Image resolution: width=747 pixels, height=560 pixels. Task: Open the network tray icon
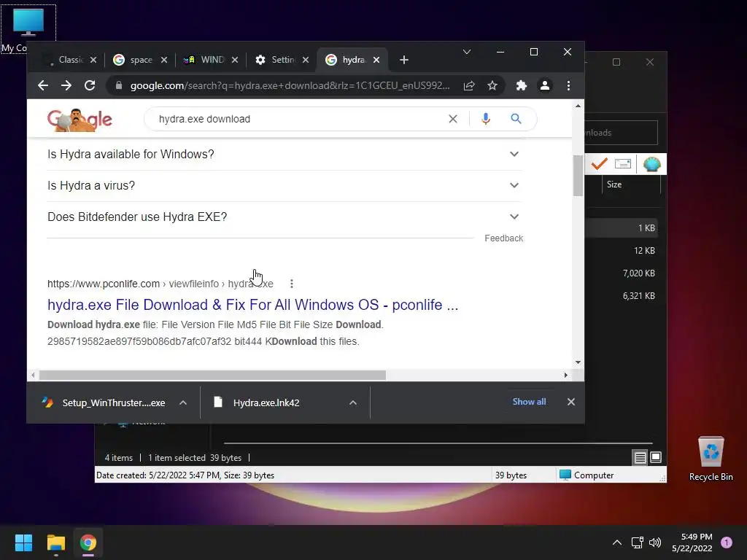637,542
